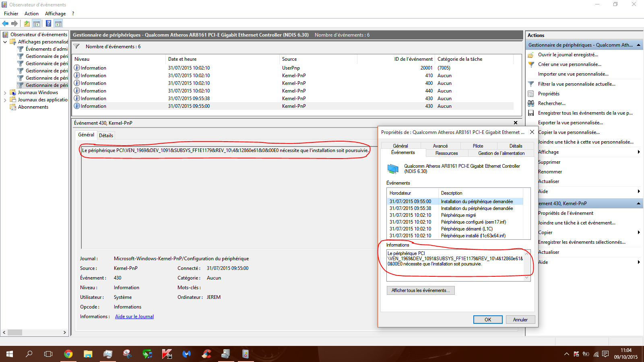Select the event row with ID 440
644x362 pixels.
coord(293,91)
